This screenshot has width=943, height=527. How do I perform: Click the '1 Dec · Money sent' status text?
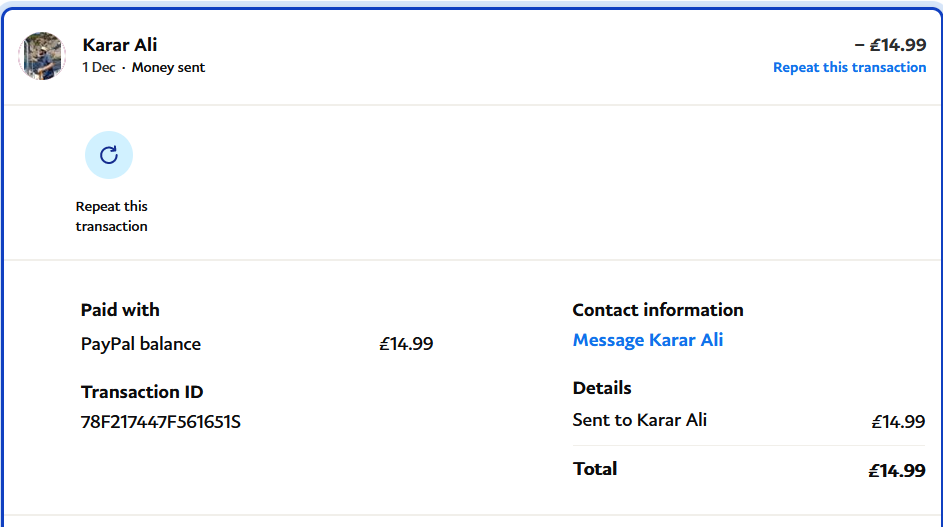click(x=143, y=68)
